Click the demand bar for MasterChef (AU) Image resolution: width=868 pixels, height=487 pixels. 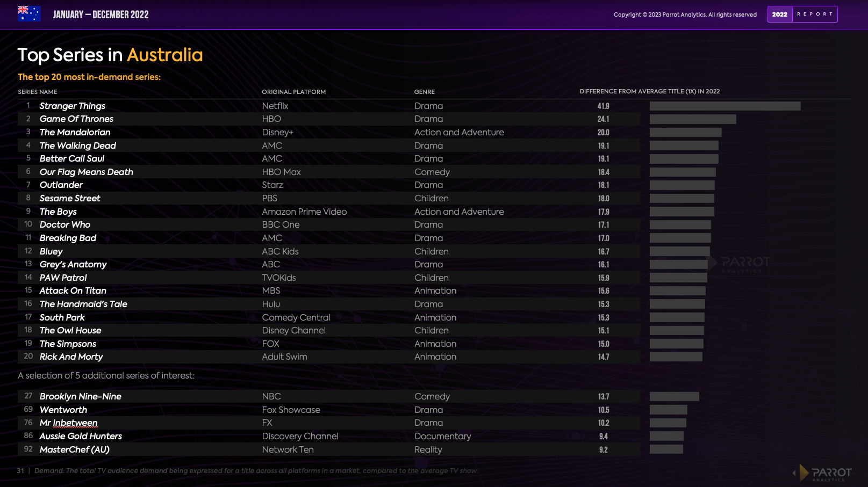[666, 449]
